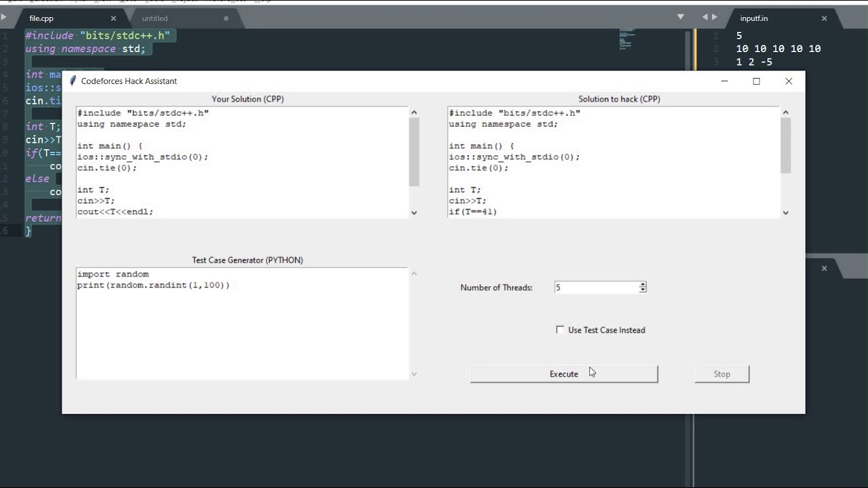Viewport: 868px width, 488px height.
Task: Decrease Number of Threads with down arrow
Action: (643, 290)
